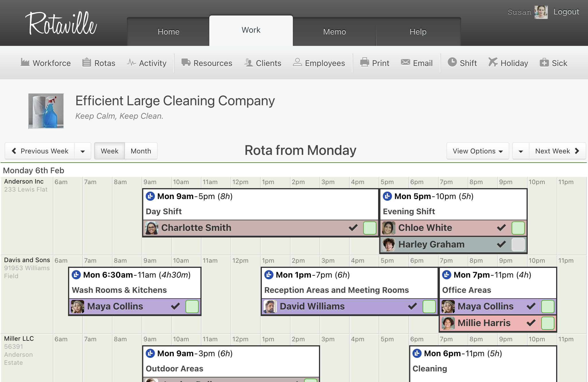Viewport: 588px width, 382px height.
Task: Click clock icon on Mon 5pm-10pm Evening Shift
Action: click(388, 196)
